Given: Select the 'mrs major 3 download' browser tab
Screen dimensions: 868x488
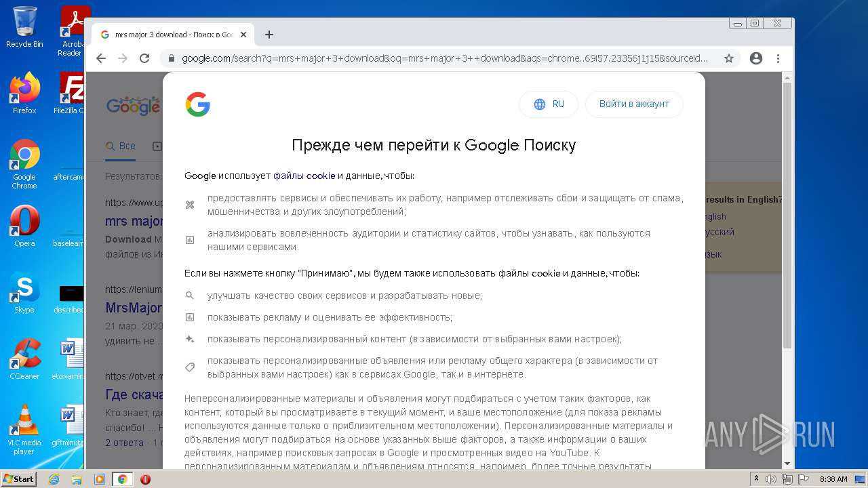Looking at the screenshot, I should (x=173, y=35).
